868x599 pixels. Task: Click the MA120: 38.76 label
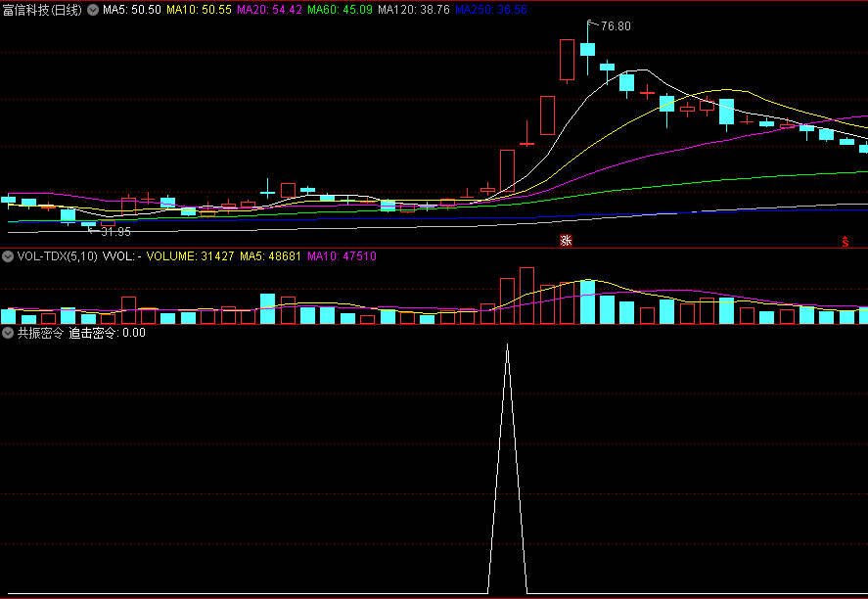click(x=414, y=10)
